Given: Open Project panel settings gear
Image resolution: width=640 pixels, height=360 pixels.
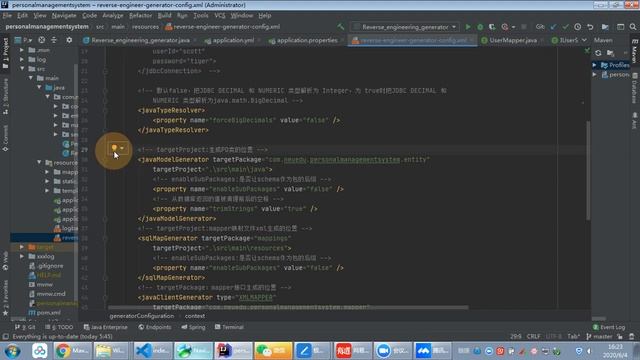Looking at the screenshot, I should click(69, 40).
